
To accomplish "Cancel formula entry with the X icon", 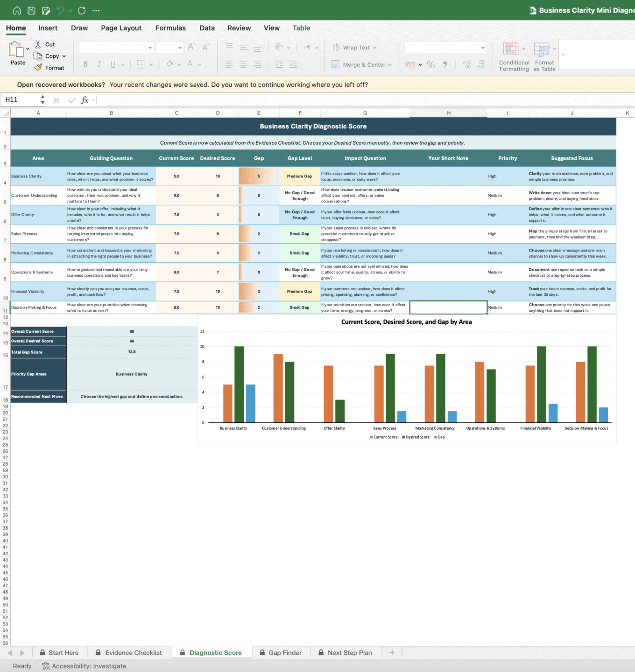I will click(x=56, y=100).
